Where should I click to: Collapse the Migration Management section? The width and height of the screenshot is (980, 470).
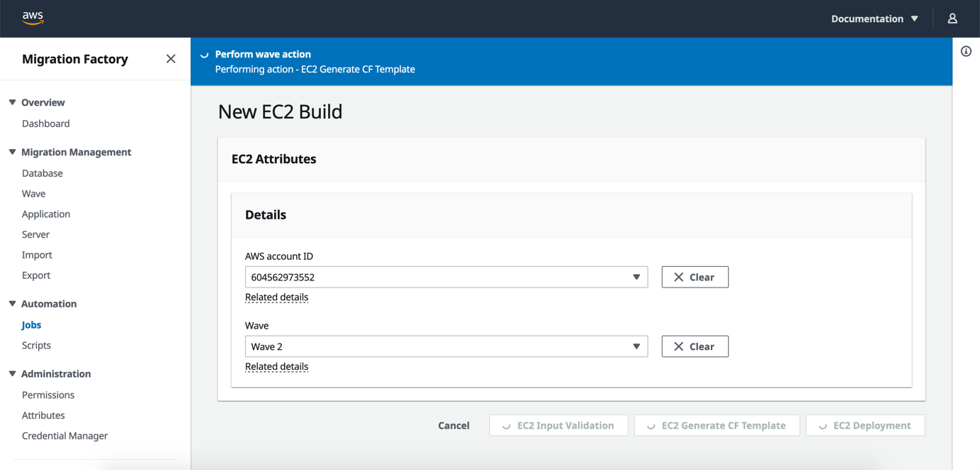11,152
